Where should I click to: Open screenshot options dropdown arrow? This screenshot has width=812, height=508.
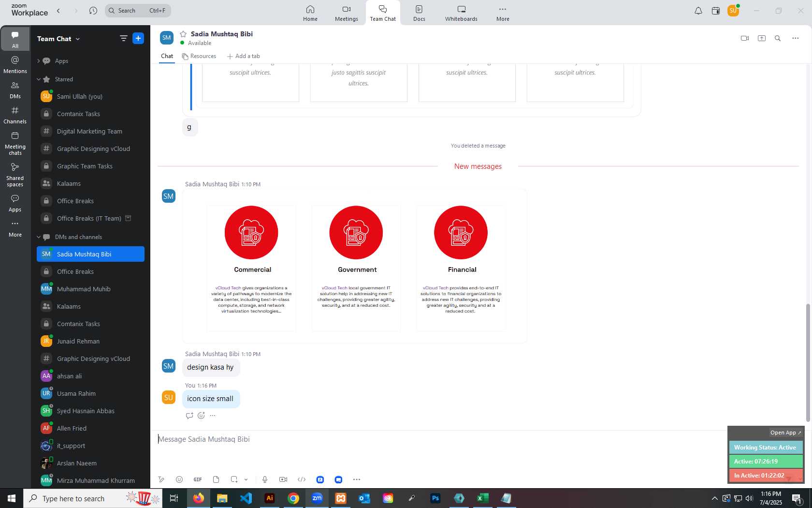pos(246,479)
